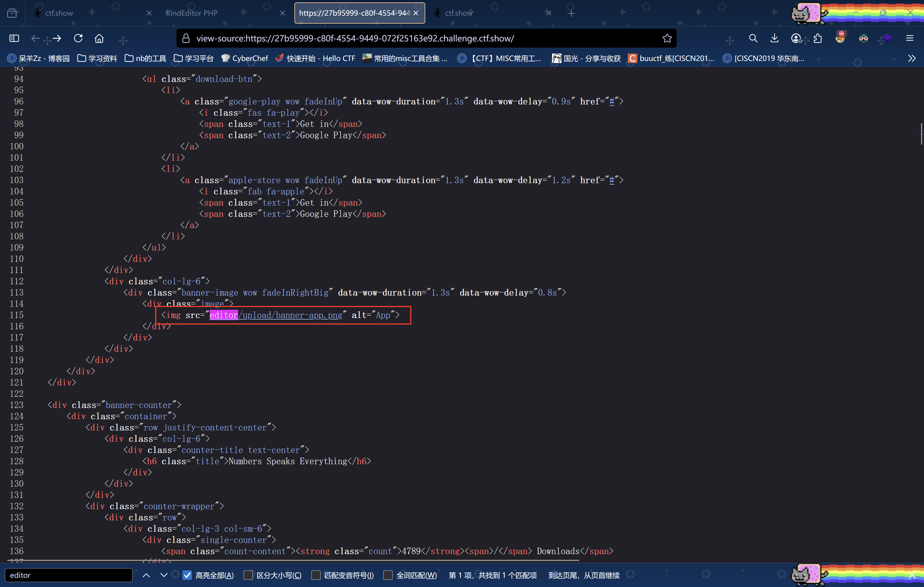The height and width of the screenshot is (587, 924).
Task: Toggle the sidebar panel icon
Action: 14,38
